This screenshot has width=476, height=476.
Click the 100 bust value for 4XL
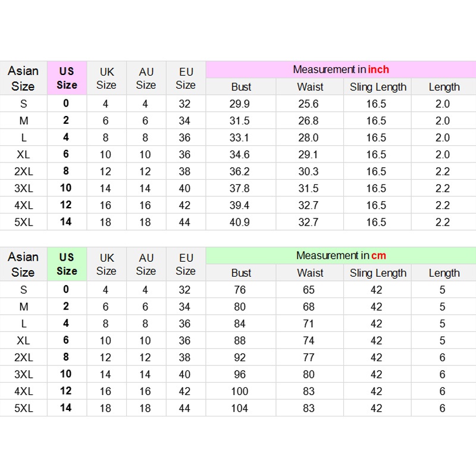point(240,392)
